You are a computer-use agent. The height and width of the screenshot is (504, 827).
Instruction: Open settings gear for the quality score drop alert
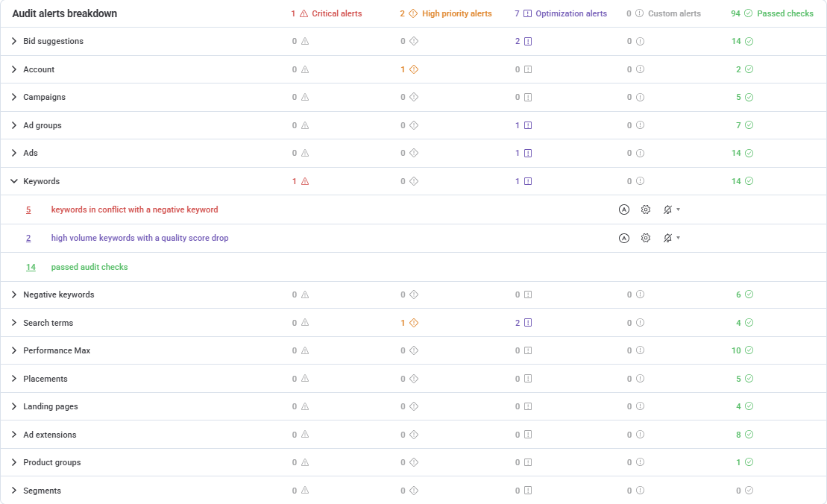pyautogui.click(x=646, y=238)
